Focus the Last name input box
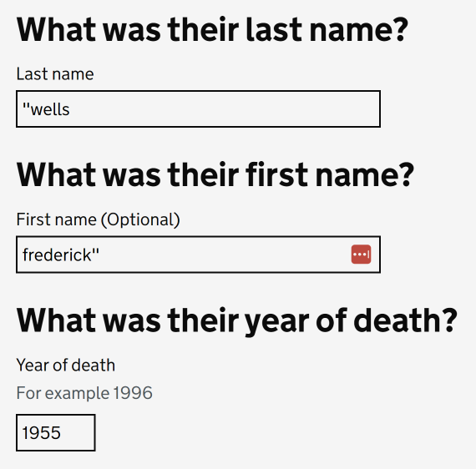 198,109
